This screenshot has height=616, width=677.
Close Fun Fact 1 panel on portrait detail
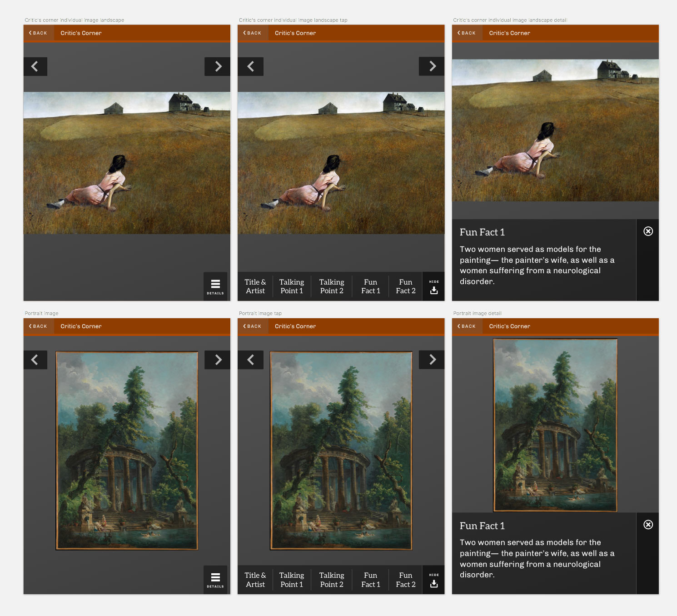pos(648,525)
